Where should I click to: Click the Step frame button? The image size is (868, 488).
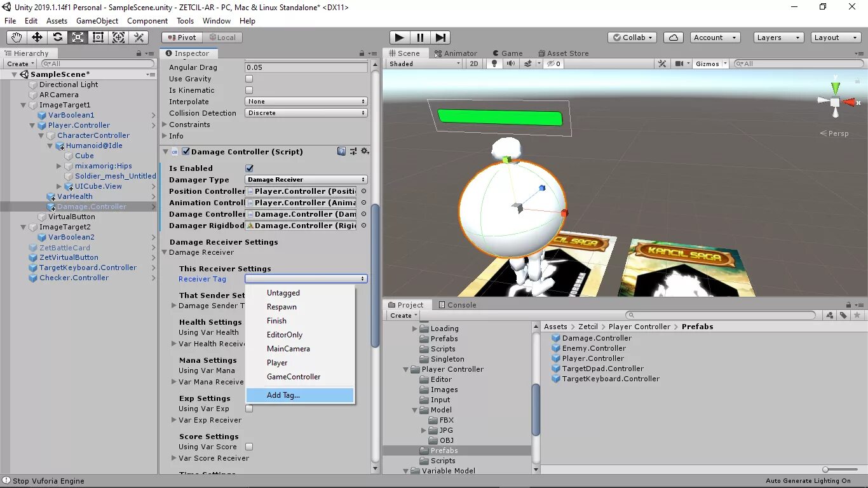[x=440, y=37]
